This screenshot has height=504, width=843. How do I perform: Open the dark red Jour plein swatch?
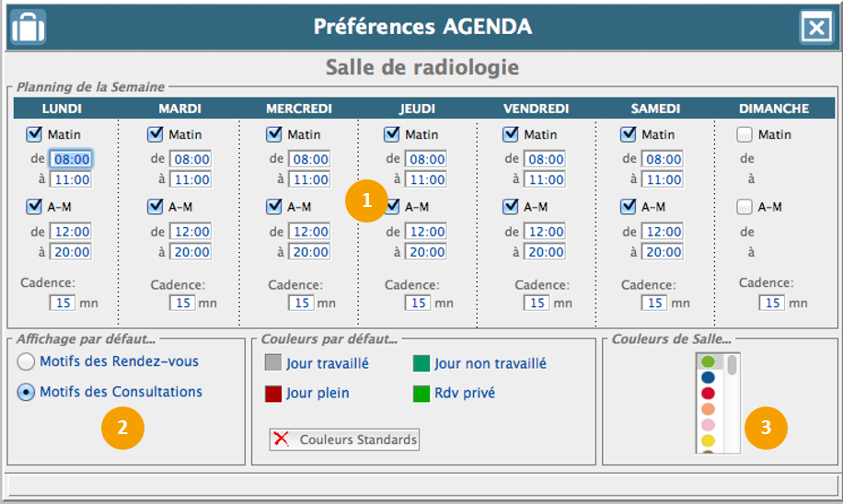[273, 393]
